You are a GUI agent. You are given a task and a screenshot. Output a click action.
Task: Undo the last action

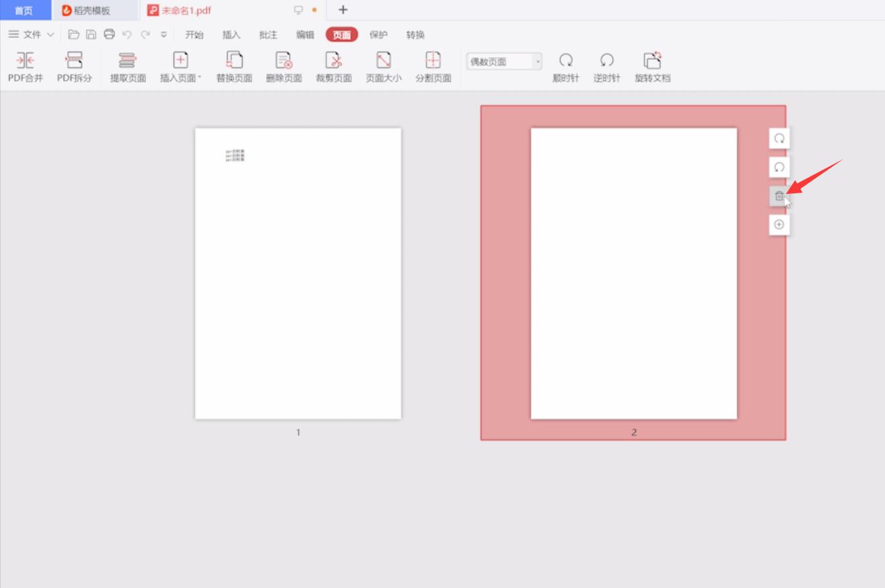click(x=127, y=34)
